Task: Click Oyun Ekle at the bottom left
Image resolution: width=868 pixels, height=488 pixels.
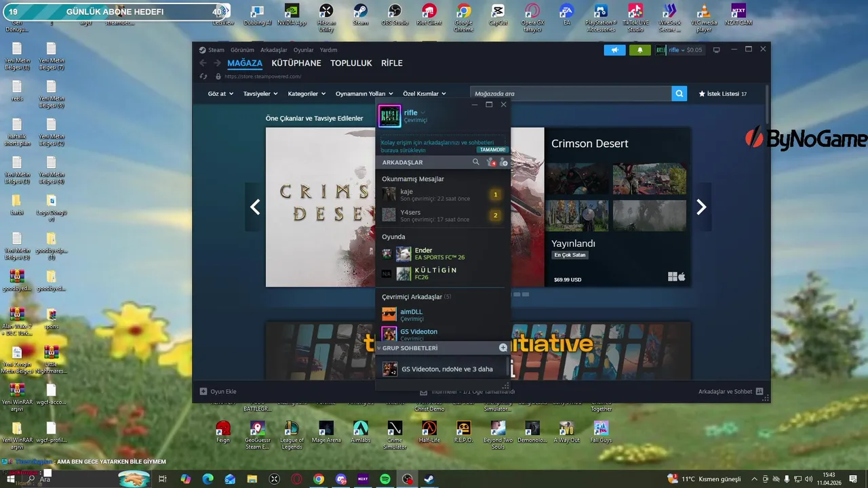Action: (218, 392)
